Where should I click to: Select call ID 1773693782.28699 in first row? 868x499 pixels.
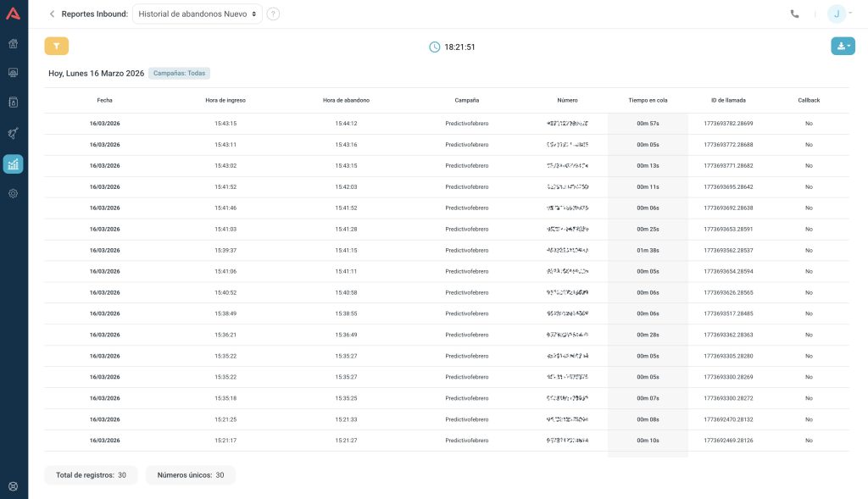pyautogui.click(x=728, y=124)
